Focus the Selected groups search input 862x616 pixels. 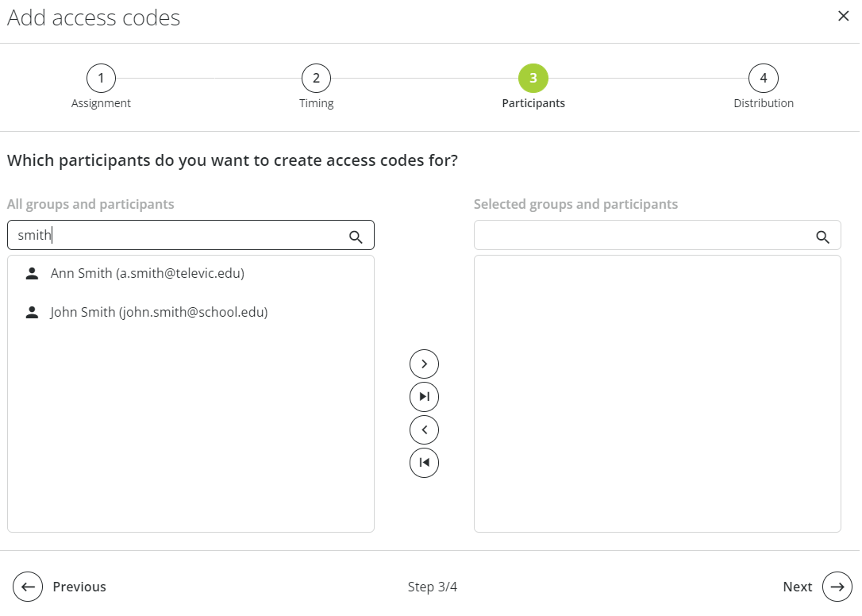[x=643, y=236]
